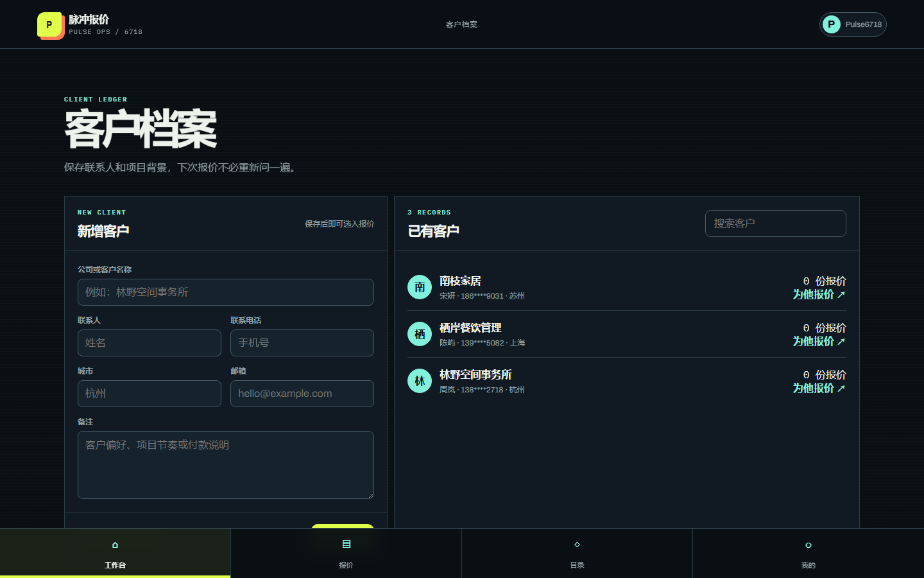The height and width of the screenshot is (578, 924).
Task: Focus the 公司或客户名称 input field
Action: click(x=226, y=292)
